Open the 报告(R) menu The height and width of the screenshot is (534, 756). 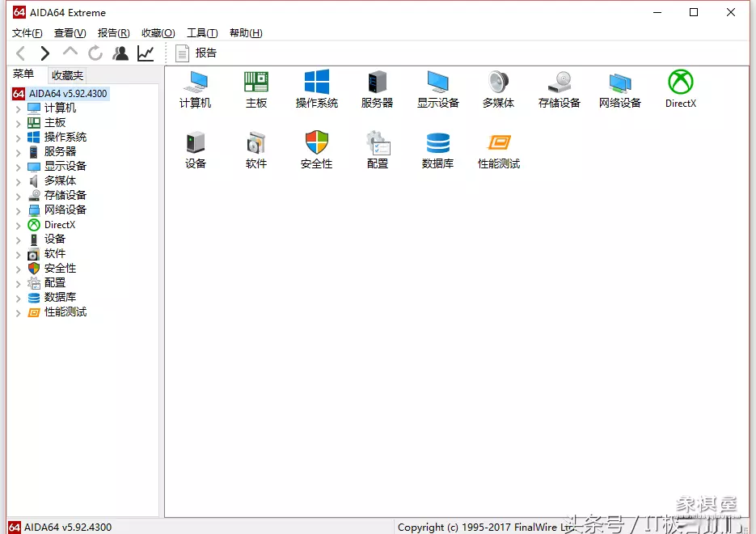click(x=114, y=33)
